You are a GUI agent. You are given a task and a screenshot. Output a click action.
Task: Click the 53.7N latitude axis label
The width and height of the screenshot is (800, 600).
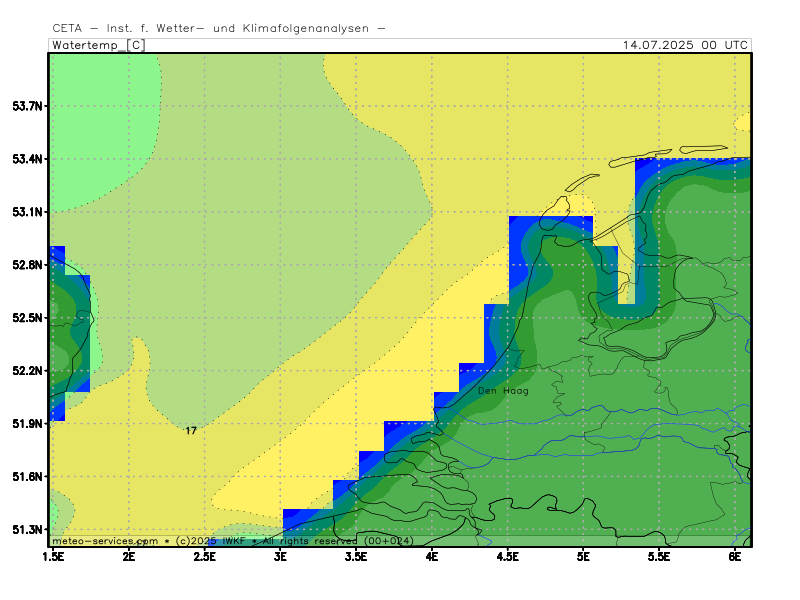click(x=28, y=106)
